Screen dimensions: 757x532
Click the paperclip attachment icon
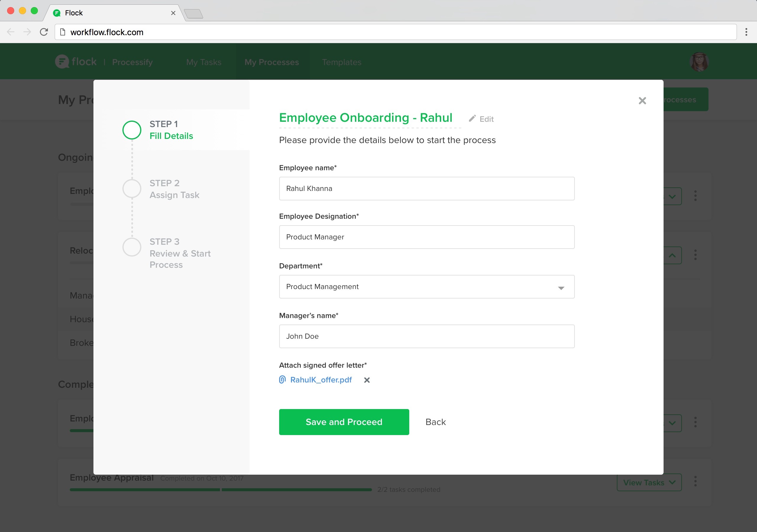[282, 380]
